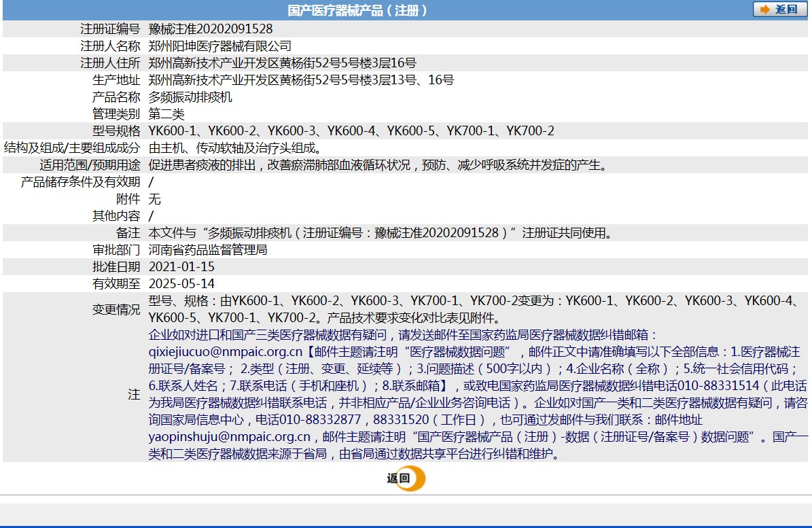Click approval date 2021-01-15
Image resolution: width=812 pixels, height=528 pixels.
pos(181,267)
